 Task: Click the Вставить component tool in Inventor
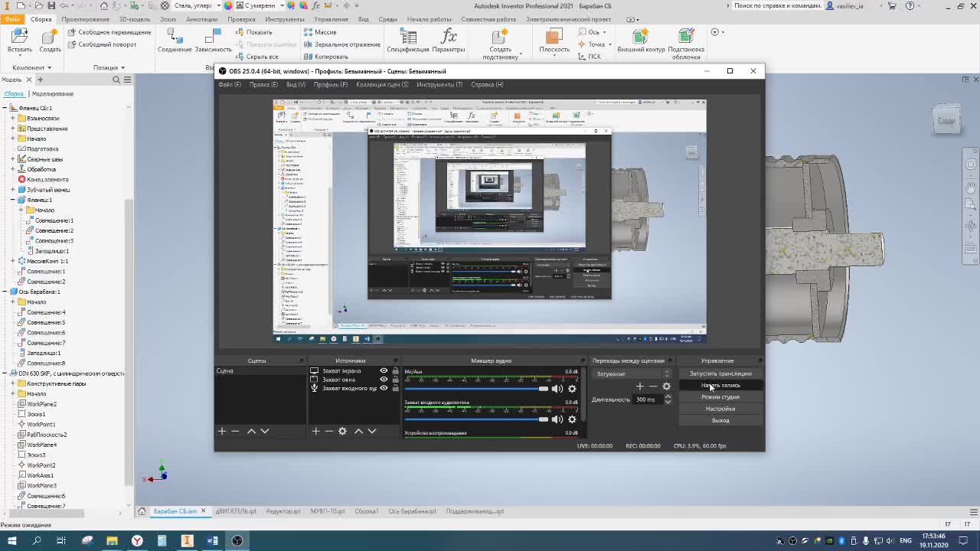[x=20, y=41]
